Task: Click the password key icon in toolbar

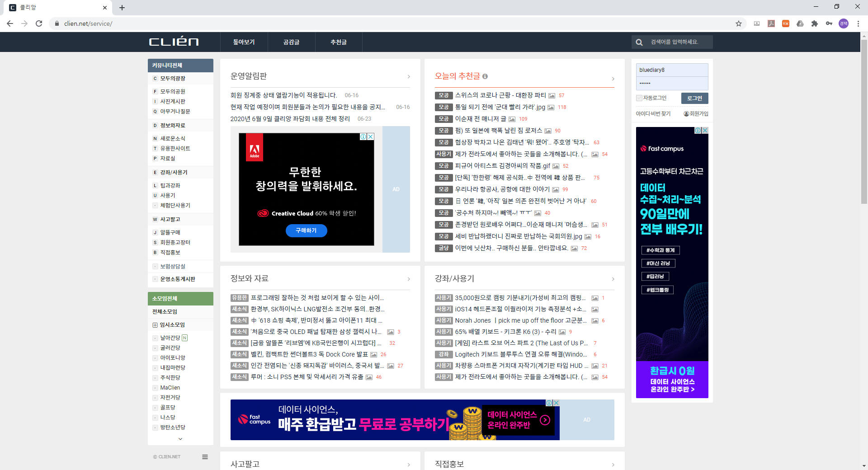Action: (829, 23)
